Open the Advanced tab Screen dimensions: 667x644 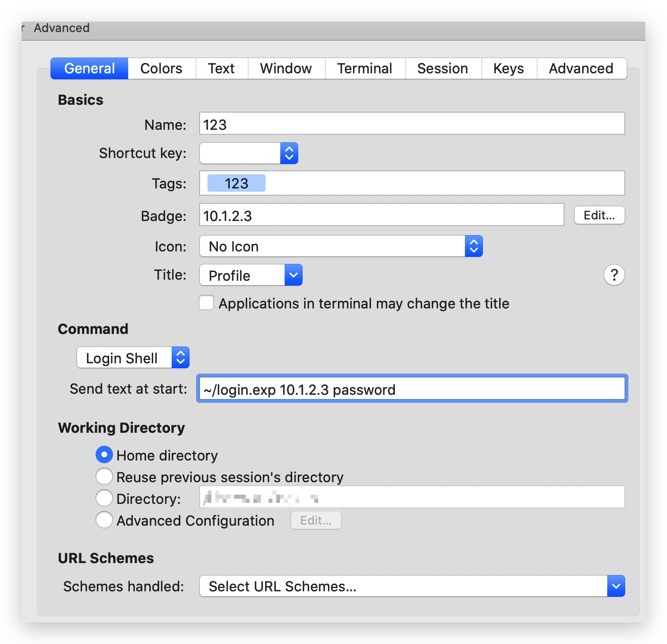(581, 68)
